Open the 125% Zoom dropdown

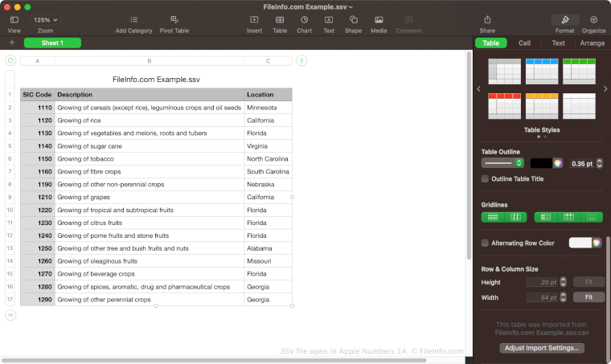45,19
